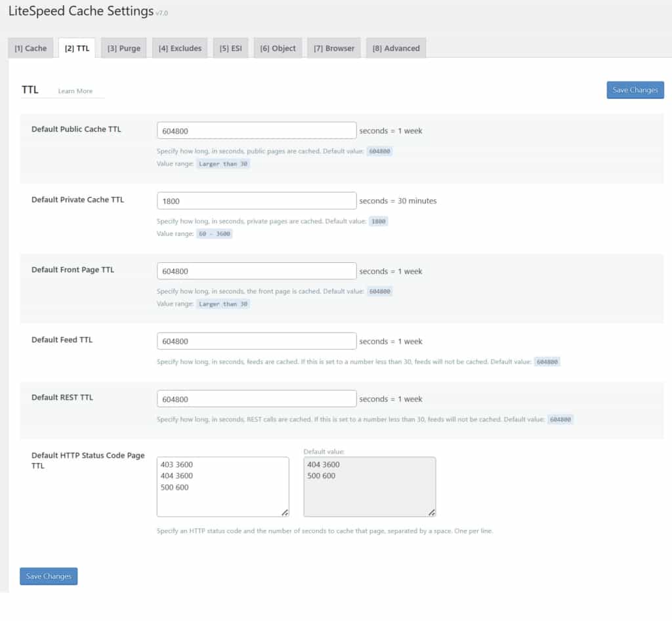
Task: Click the HTTP Status Code Page TTL textarea
Action: 223,485
